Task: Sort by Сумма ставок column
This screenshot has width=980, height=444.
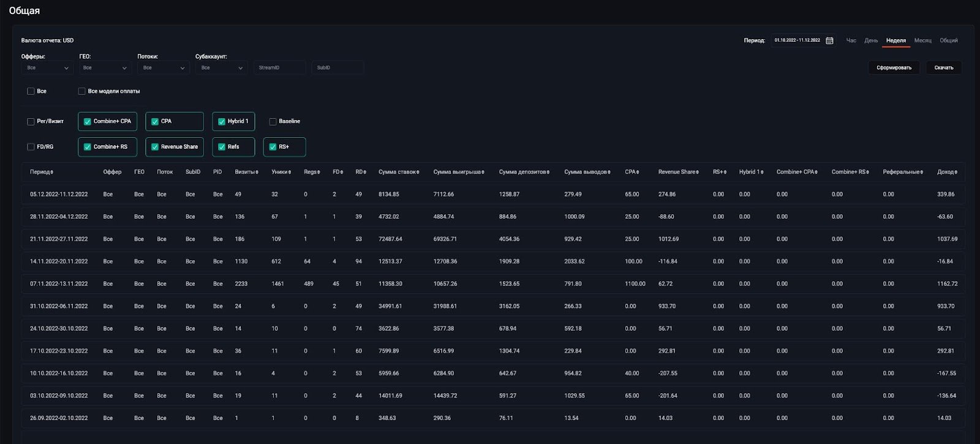Action: tap(399, 172)
